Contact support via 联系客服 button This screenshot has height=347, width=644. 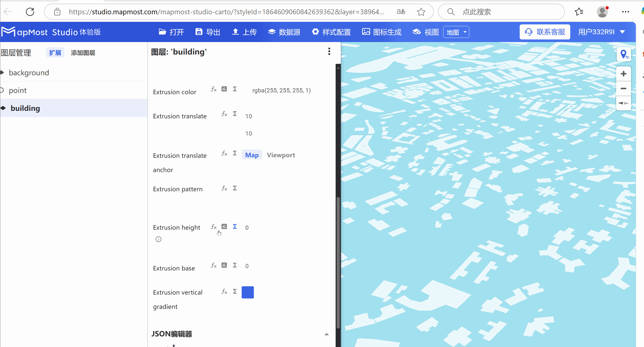coord(545,32)
